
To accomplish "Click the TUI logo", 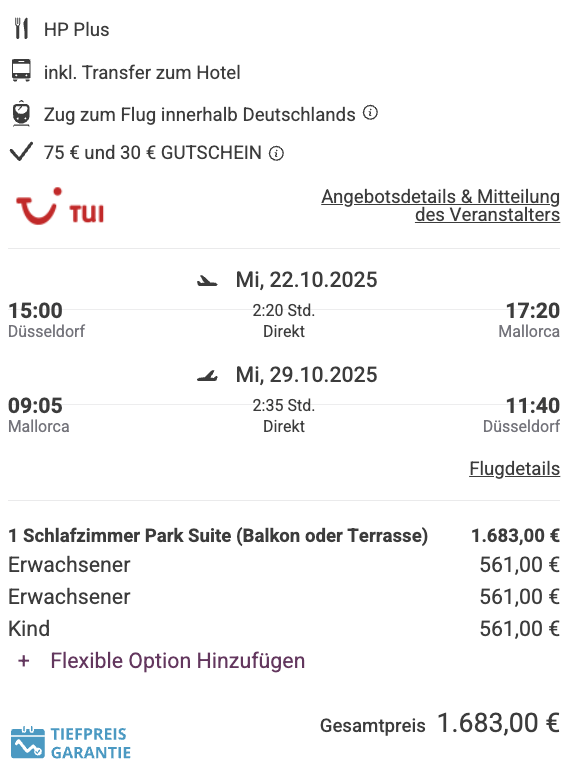I will tap(60, 206).
